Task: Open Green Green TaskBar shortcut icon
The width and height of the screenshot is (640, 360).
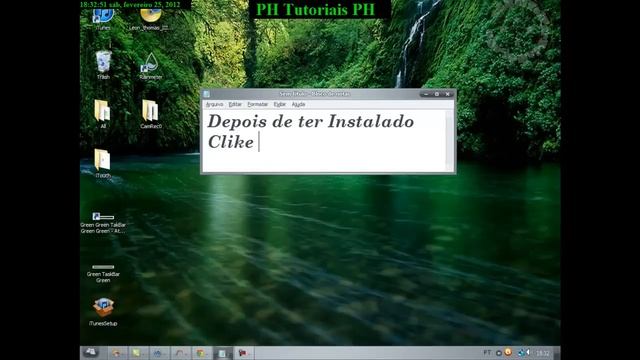Action: pos(103,223)
